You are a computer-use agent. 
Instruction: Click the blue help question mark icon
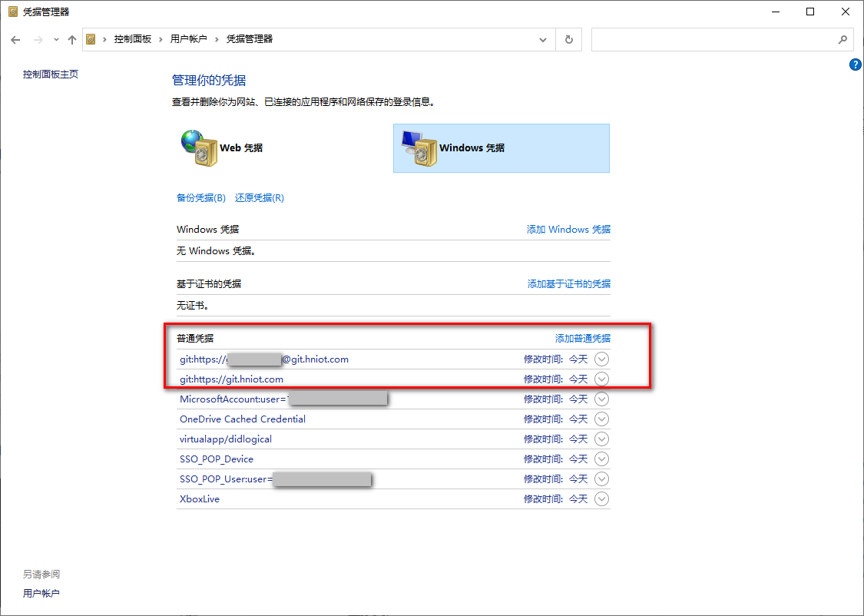click(x=856, y=65)
